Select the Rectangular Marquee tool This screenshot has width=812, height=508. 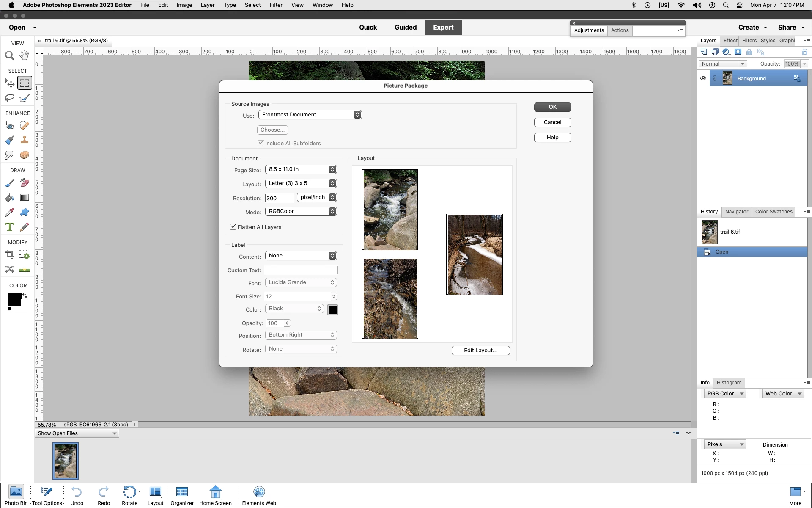coord(25,83)
